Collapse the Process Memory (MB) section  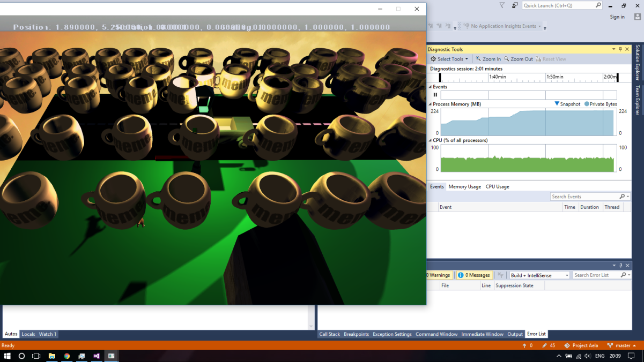[431, 104]
